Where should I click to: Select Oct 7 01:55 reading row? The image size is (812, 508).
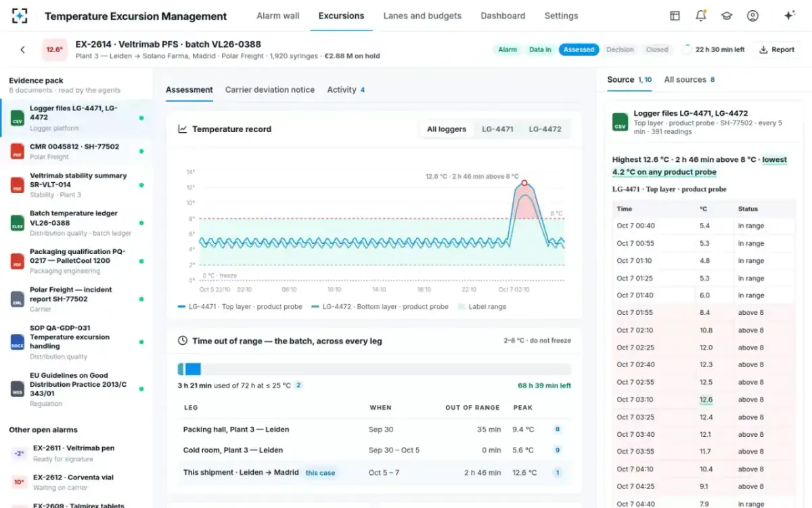coord(704,313)
